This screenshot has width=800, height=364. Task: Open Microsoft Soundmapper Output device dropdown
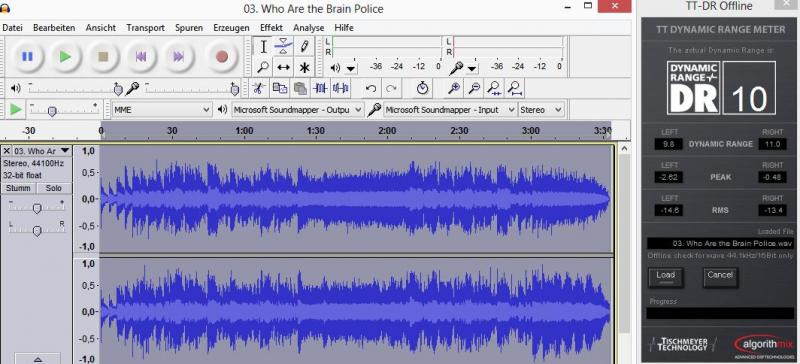click(x=298, y=109)
